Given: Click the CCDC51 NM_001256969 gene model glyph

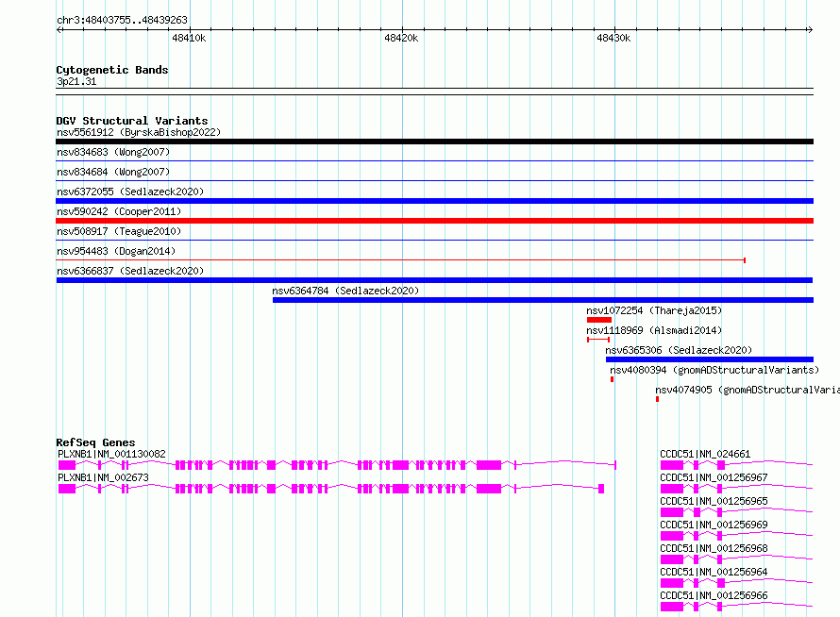Looking at the screenshot, I should click(x=736, y=536).
